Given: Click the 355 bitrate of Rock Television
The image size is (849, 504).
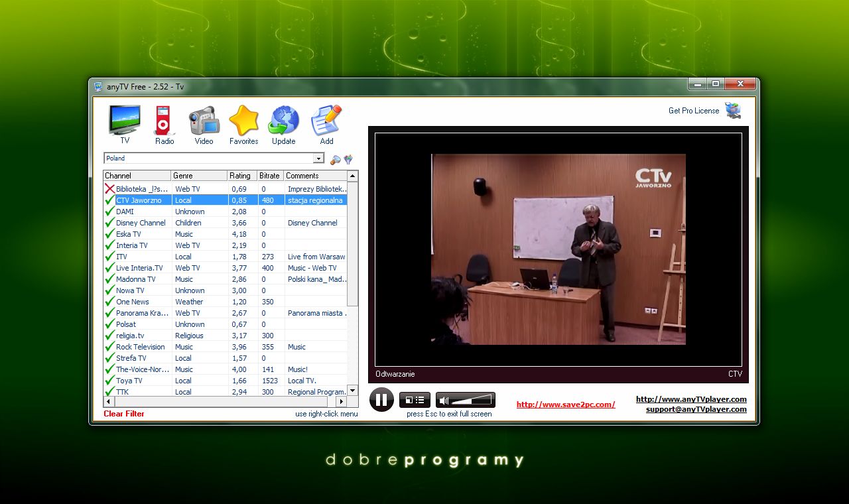Looking at the screenshot, I should [268, 347].
